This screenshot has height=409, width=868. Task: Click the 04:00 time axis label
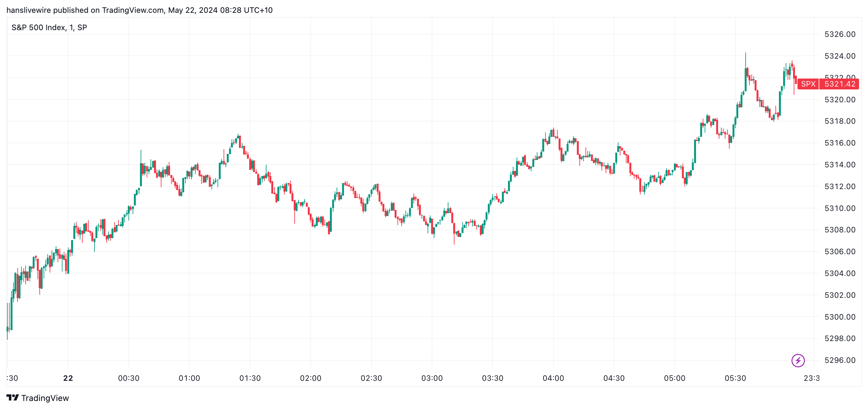(553, 378)
